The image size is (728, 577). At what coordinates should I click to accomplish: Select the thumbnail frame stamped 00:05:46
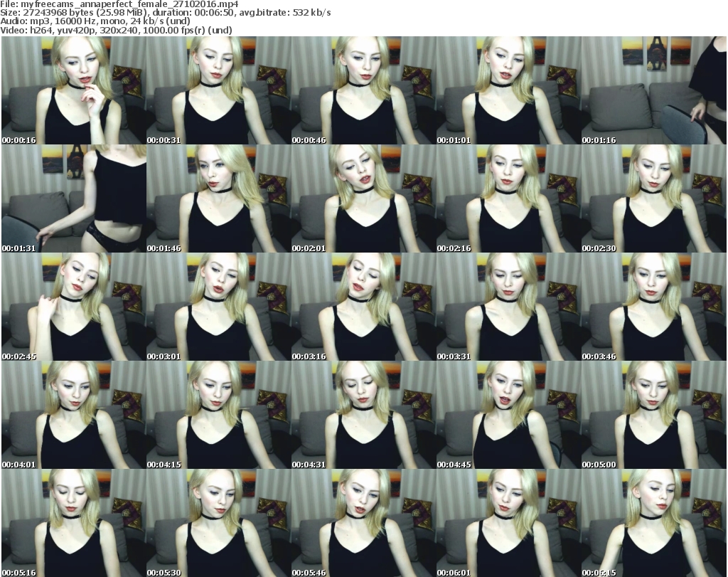pyautogui.click(x=363, y=523)
